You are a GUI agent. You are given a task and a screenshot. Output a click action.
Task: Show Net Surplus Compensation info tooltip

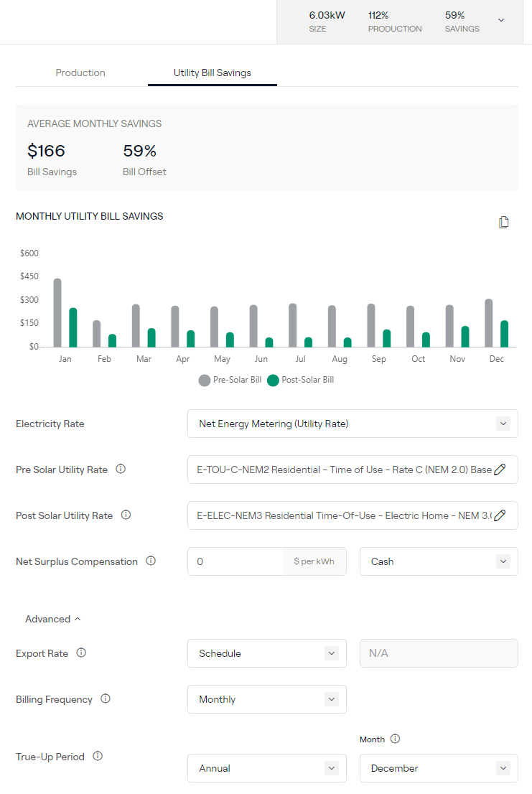[151, 561]
